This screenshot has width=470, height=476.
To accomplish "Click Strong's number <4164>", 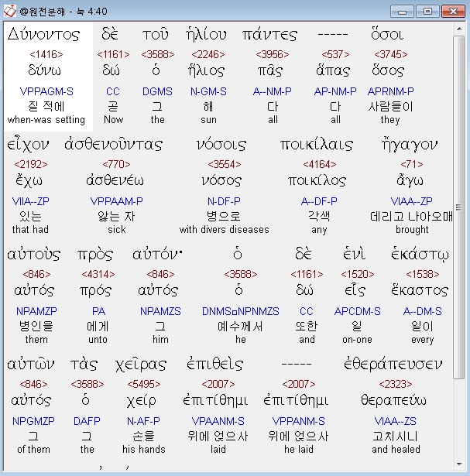I will [x=320, y=165].
